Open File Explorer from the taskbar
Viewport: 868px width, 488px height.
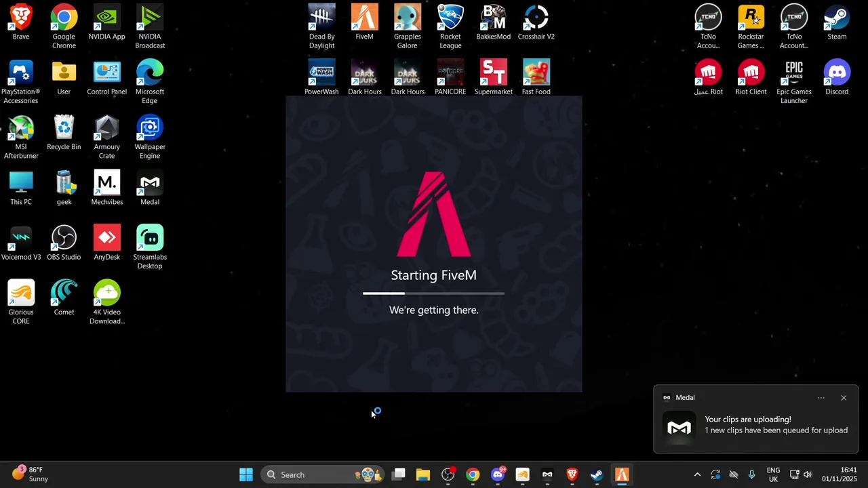[423, 474]
